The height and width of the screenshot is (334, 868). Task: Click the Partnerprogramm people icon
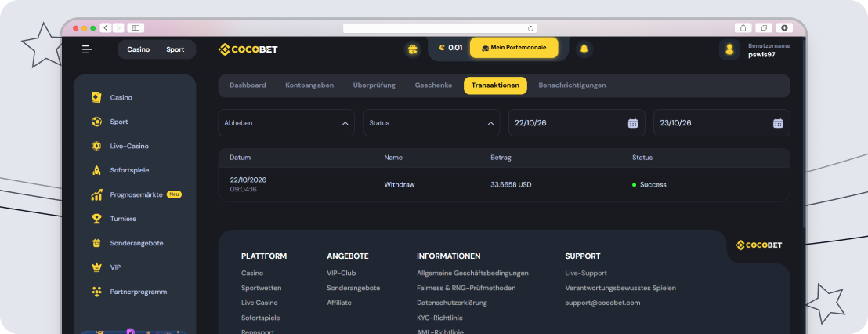pyautogui.click(x=96, y=292)
